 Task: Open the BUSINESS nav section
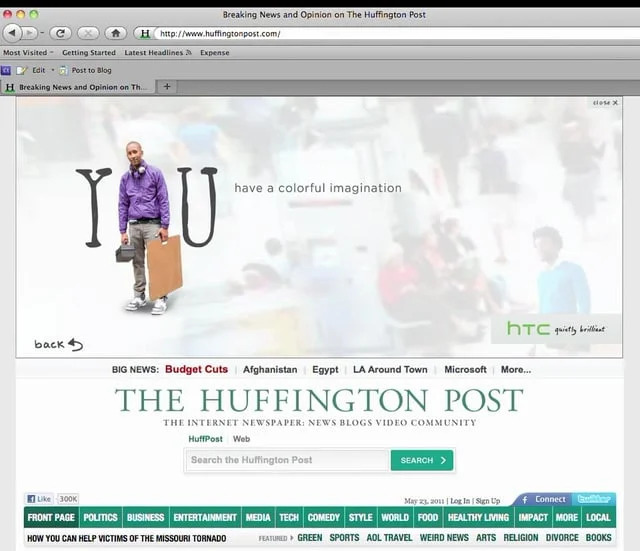[x=145, y=518]
